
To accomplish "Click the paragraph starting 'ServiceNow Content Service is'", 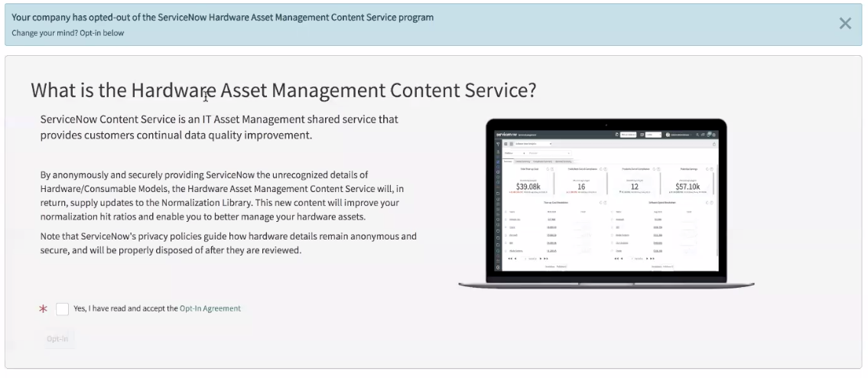I will (x=219, y=127).
